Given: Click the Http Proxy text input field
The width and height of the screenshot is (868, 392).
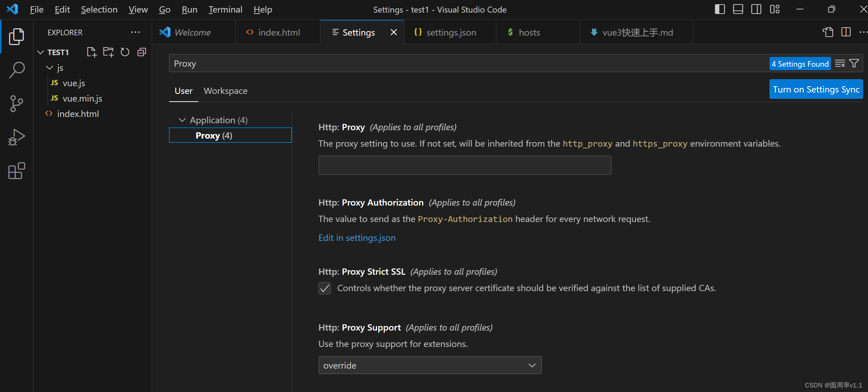Looking at the screenshot, I should point(465,165).
